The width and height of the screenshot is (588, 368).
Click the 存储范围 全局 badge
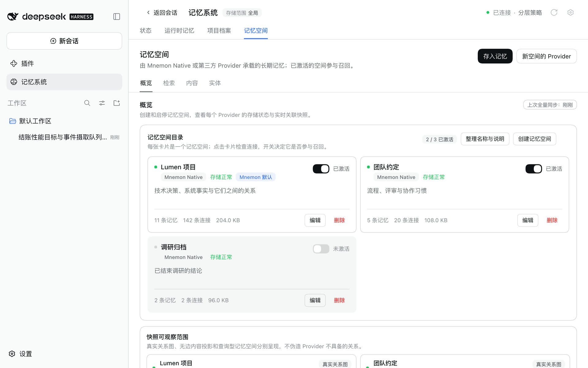pos(242,13)
